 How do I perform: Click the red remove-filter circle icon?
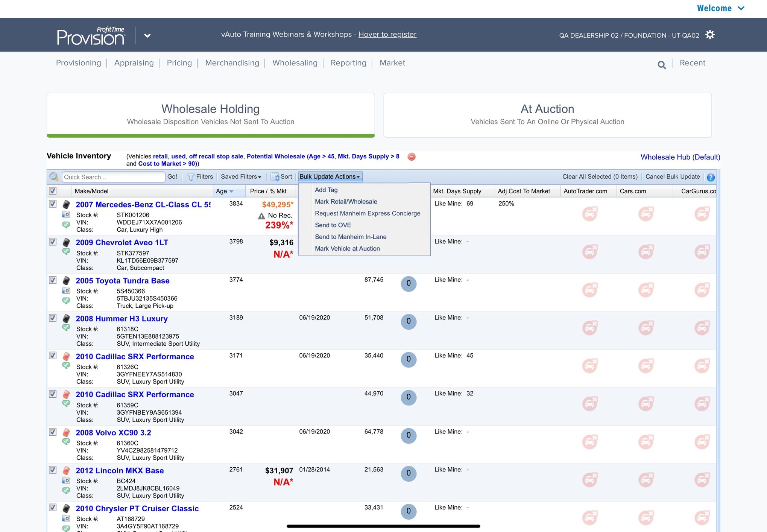[x=412, y=157]
